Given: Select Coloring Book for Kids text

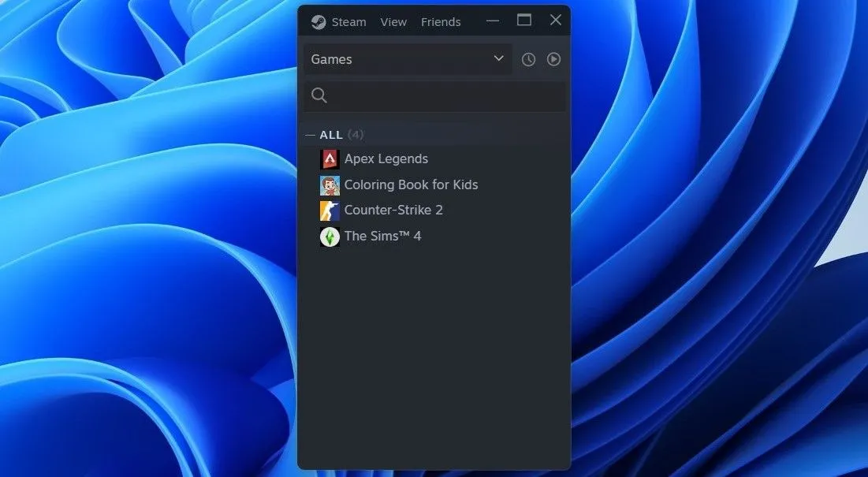Looking at the screenshot, I should (x=412, y=184).
